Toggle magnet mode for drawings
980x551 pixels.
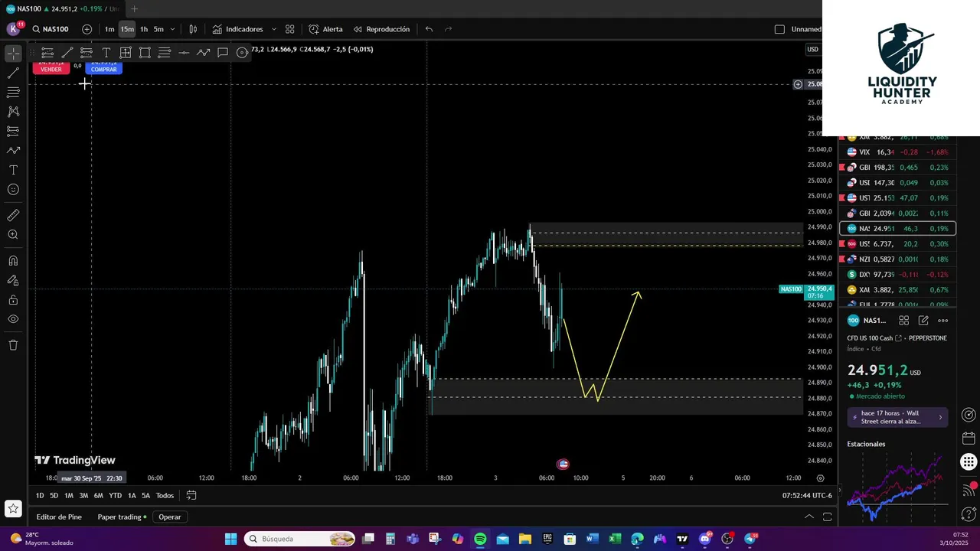point(13,261)
